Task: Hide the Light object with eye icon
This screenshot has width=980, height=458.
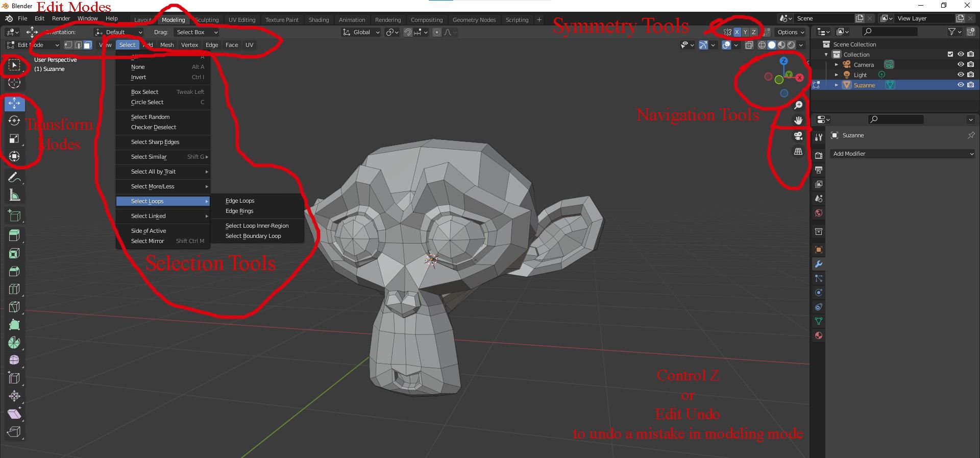Action: click(961, 75)
